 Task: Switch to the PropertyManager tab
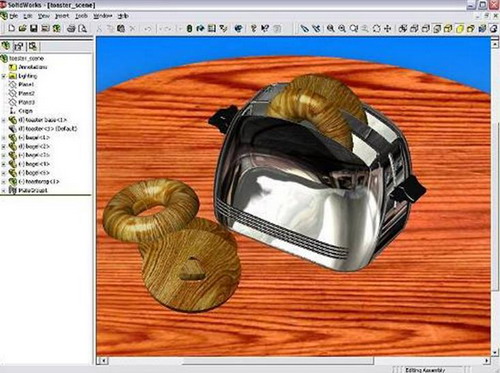pyautogui.click(x=19, y=46)
